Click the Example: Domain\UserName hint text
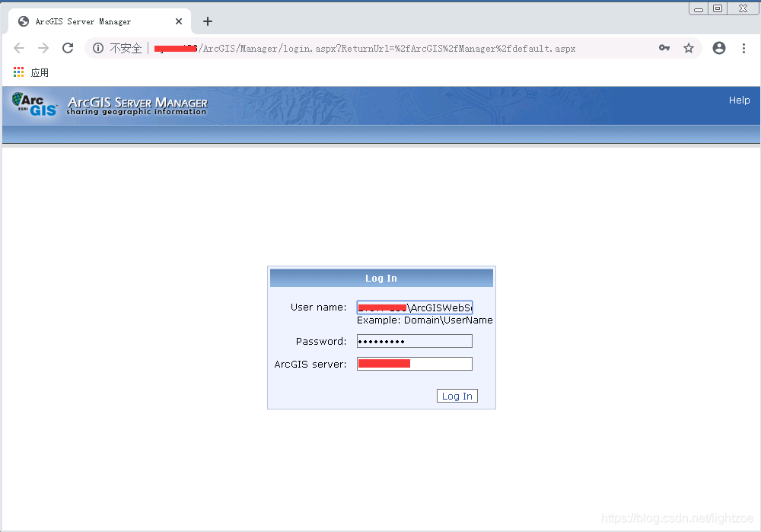This screenshot has height=532, width=761. [425, 320]
